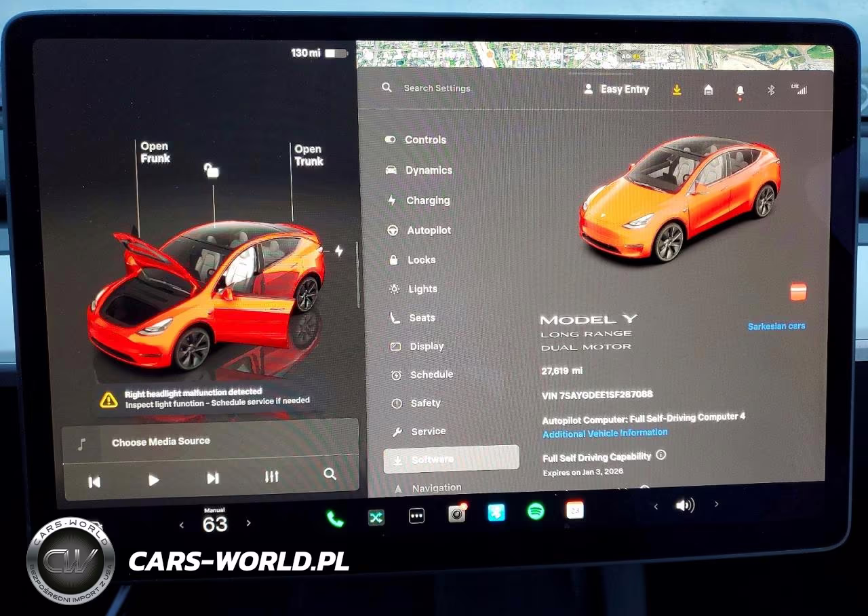Image resolution: width=868 pixels, height=616 pixels.
Task: Select the highlighted Software menu item
Action: [x=452, y=459]
